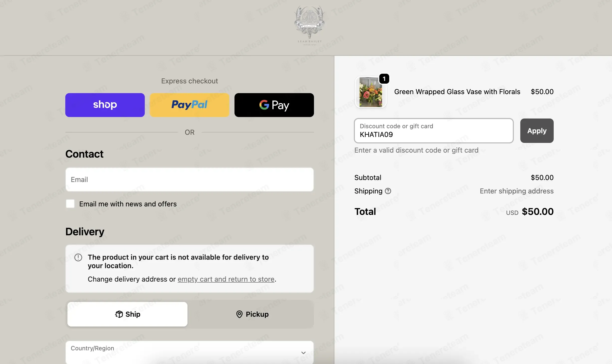Screen dimensions: 612x364
Task: Edit the discount code field with KHATIA09
Action: [434, 131]
